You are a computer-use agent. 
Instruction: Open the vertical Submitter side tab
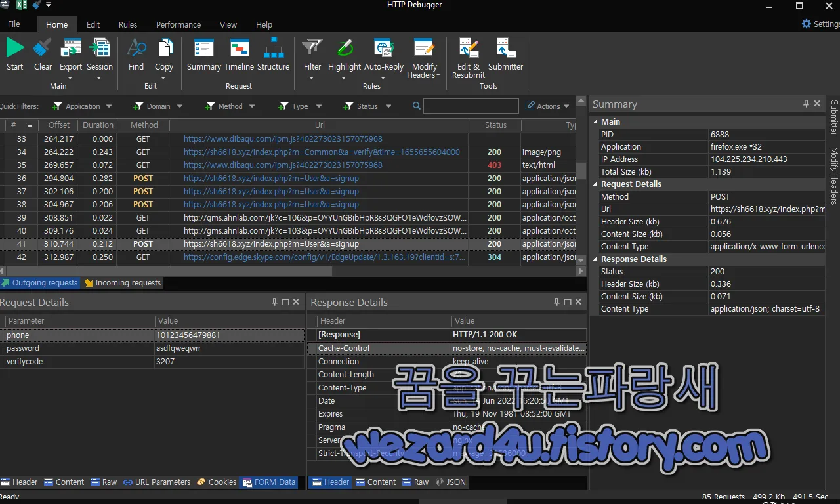833,117
